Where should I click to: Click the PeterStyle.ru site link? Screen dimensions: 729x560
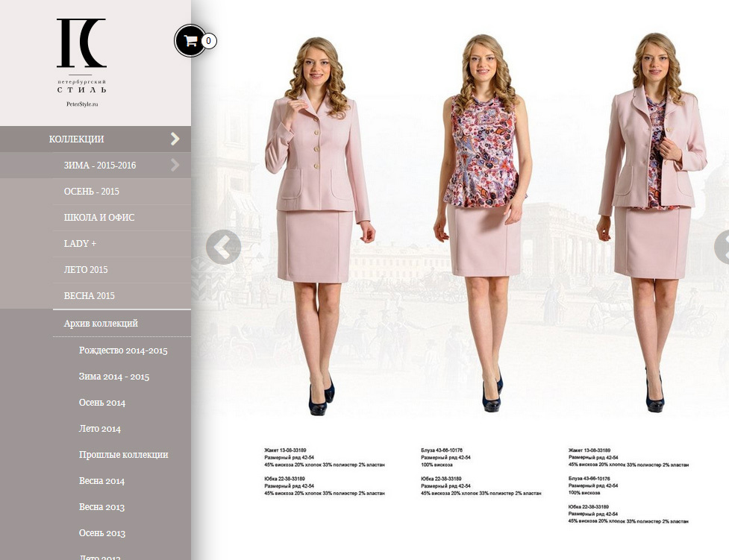pyautogui.click(x=82, y=104)
